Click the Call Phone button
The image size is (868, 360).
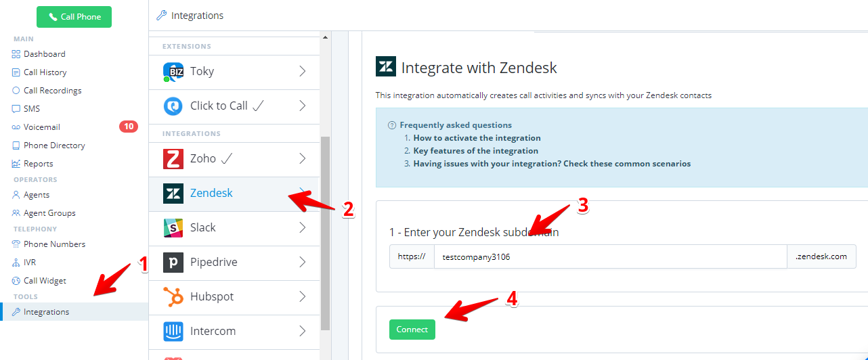tap(74, 17)
